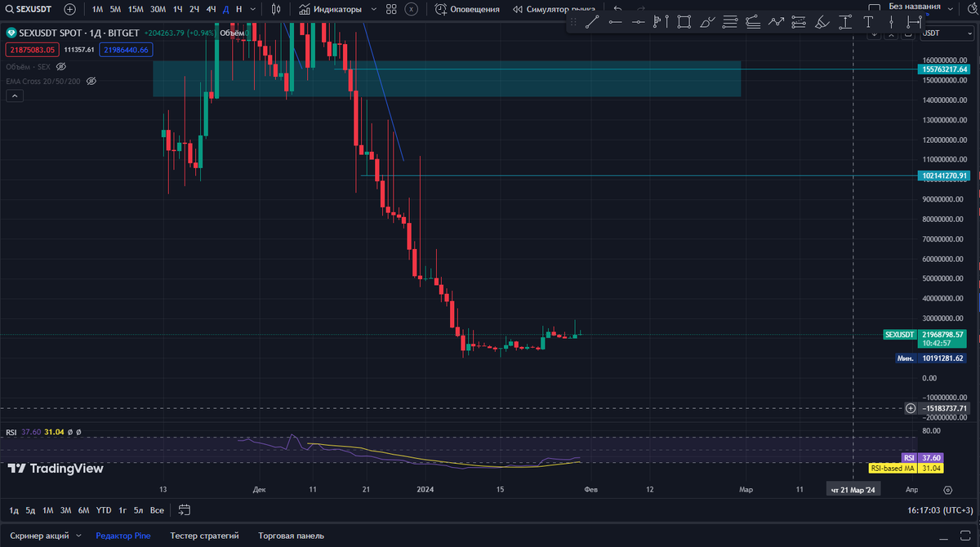This screenshot has height=547, width=980.
Task: Select the 5M timeframe
Action: tap(115, 9)
